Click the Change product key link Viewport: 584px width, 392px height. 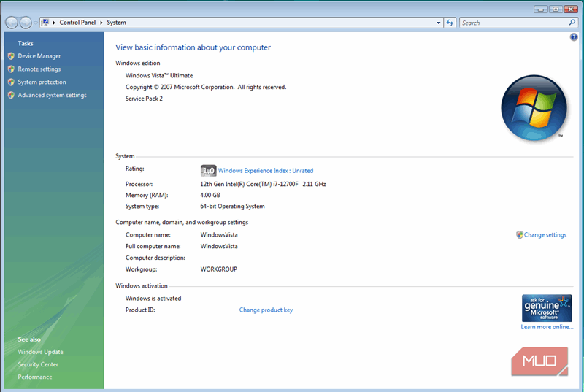pyautogui.click(x=266, y=310)
